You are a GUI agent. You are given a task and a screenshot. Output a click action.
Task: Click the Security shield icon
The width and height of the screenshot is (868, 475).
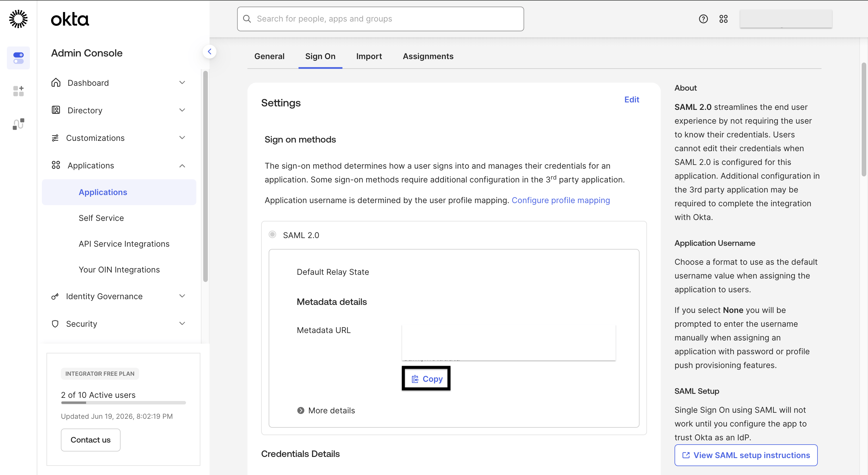pyautogui.click(x=55, y=324)
